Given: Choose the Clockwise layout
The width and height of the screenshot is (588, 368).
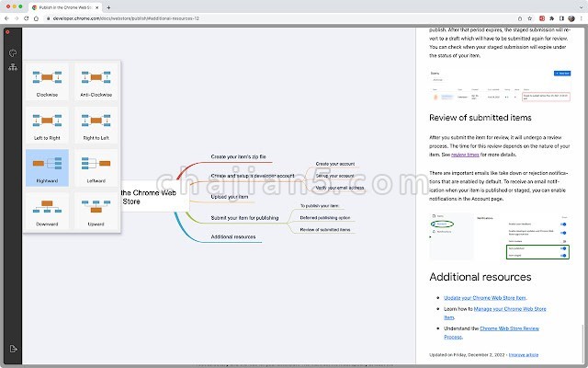Looking at the screenshot, I should [47, 82].
